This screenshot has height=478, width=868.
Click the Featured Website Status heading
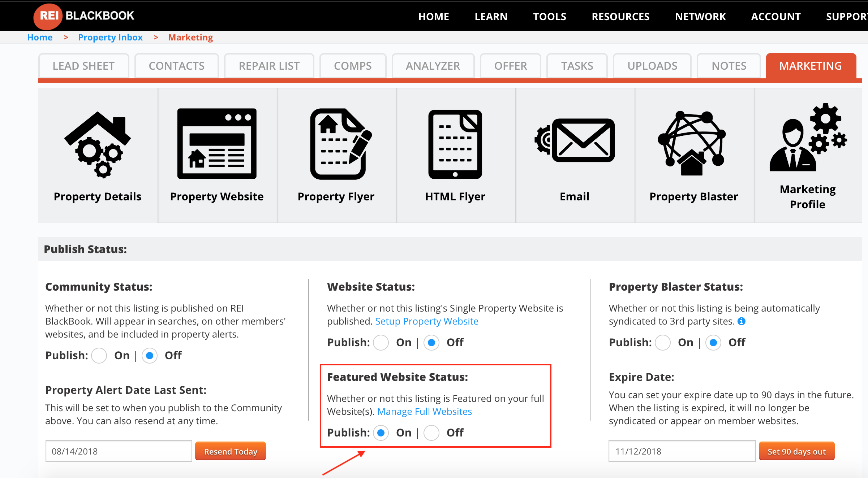(x=398, y=377)
